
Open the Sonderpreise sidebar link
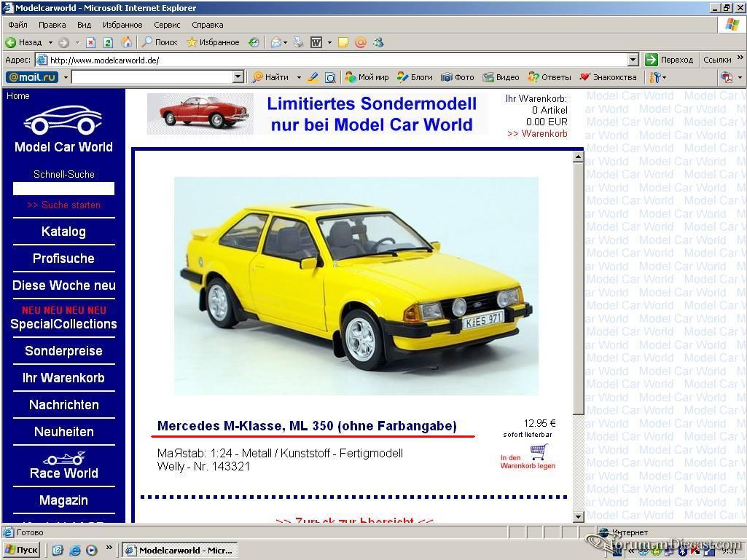click(64, 351)
